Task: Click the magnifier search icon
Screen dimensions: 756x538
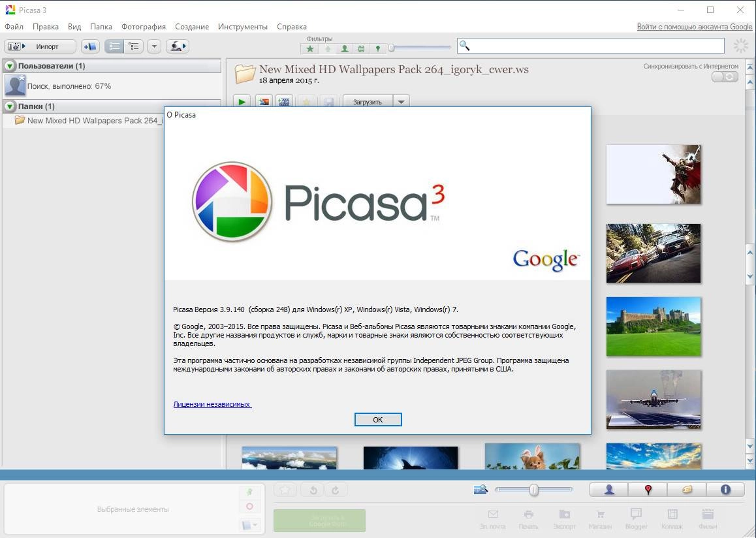Action: coord(464,46)
